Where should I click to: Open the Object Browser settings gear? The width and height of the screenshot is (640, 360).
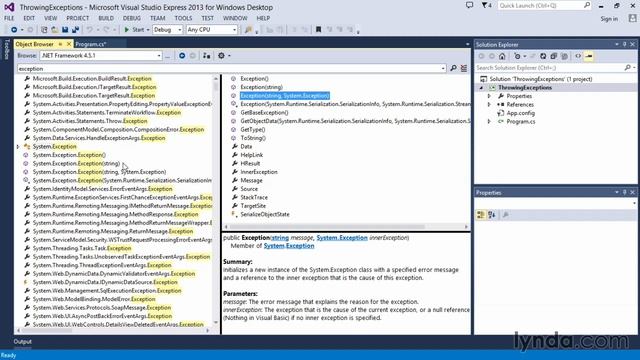pyautogui.click(x=221, y=56)
